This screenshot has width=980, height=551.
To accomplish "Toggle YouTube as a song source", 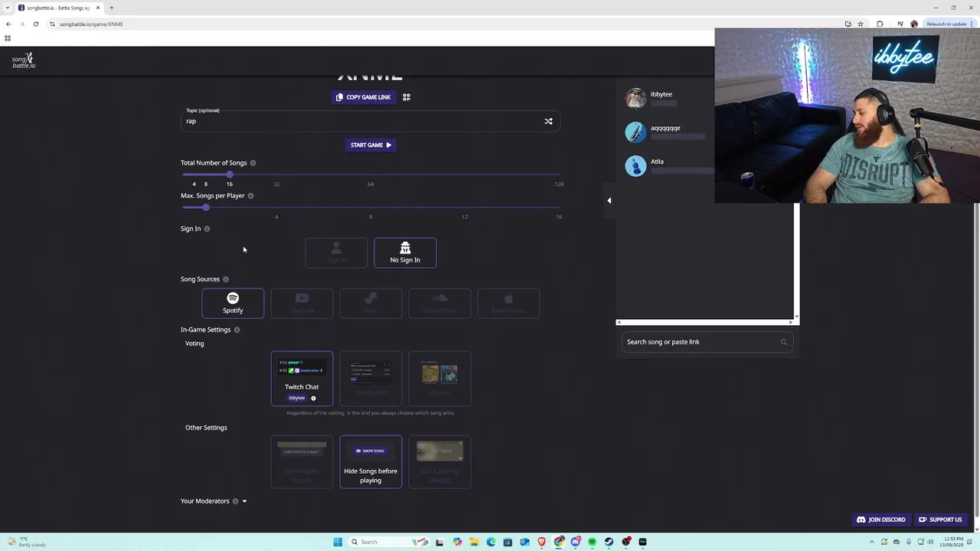I will (x=302, y=303).
